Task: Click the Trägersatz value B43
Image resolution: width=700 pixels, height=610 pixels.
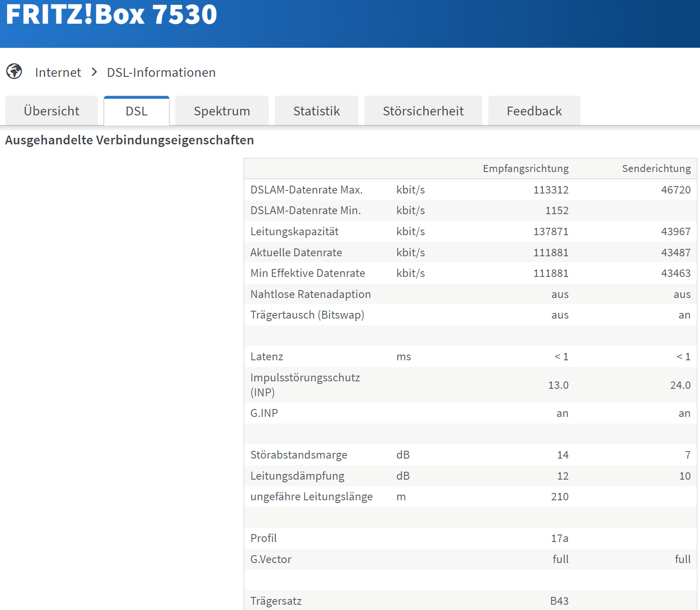Action: tap(559, 601)
